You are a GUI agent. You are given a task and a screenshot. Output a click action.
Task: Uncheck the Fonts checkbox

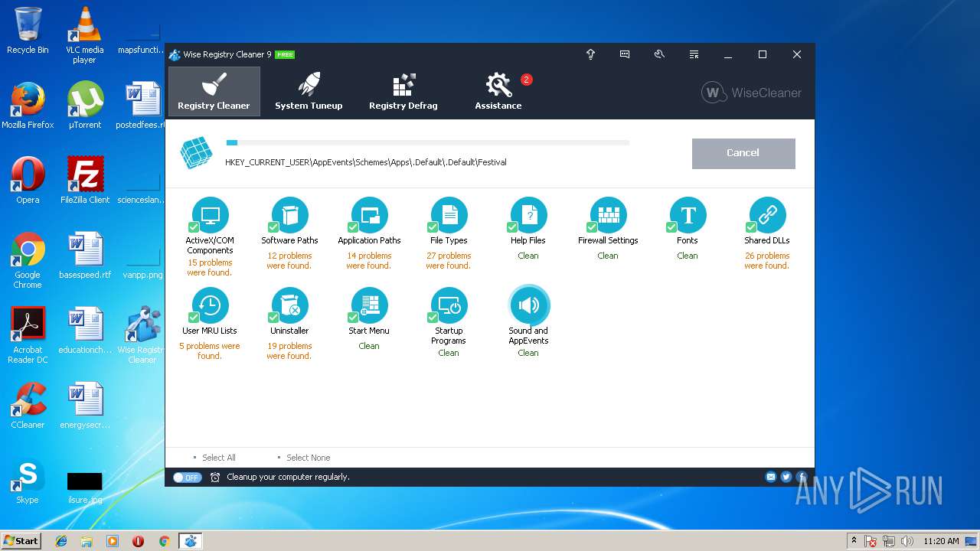tap(671, 227)
